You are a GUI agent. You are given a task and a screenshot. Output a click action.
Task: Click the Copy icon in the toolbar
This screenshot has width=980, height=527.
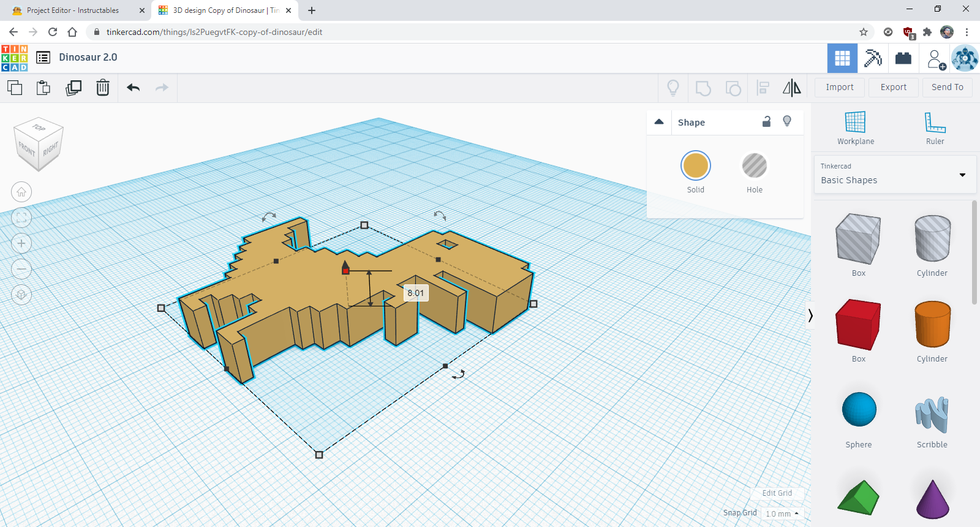point(15,88)
